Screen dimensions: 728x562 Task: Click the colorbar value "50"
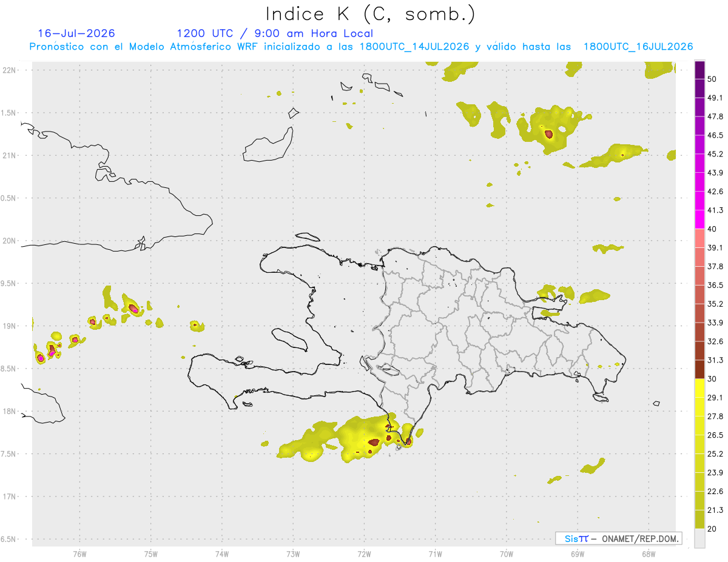pyautogui.click(x=712, y=79)
